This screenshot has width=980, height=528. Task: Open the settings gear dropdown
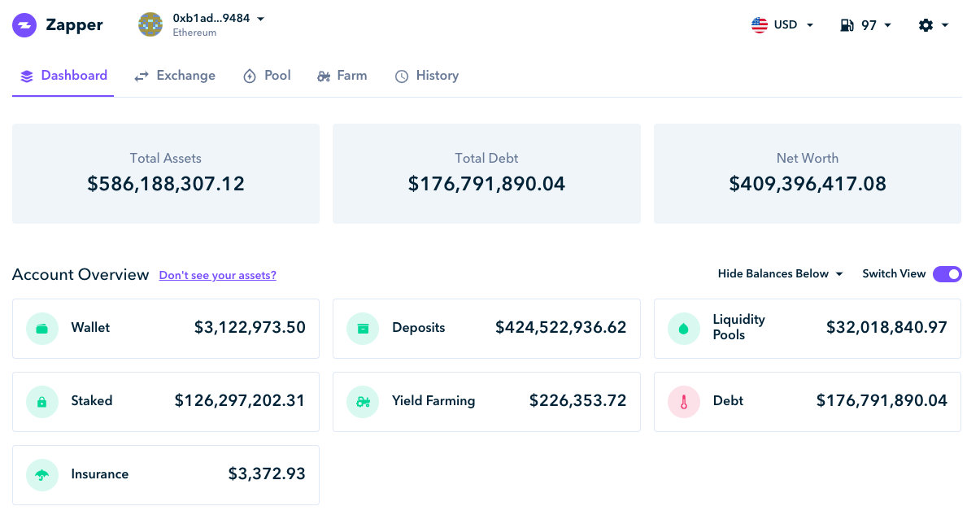[x=934, y=25]
